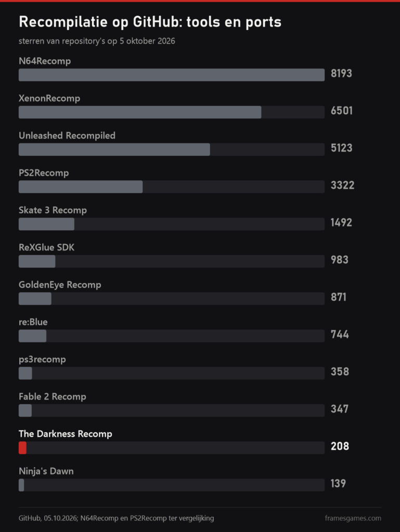Click the Ninja's Dawn bar

pos(21,485)
